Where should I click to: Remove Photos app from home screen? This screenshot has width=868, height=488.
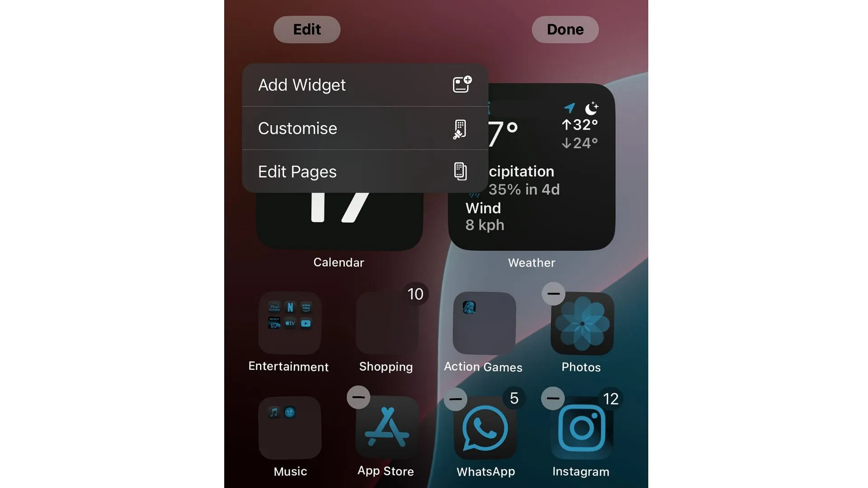click(x=552, y=292)
